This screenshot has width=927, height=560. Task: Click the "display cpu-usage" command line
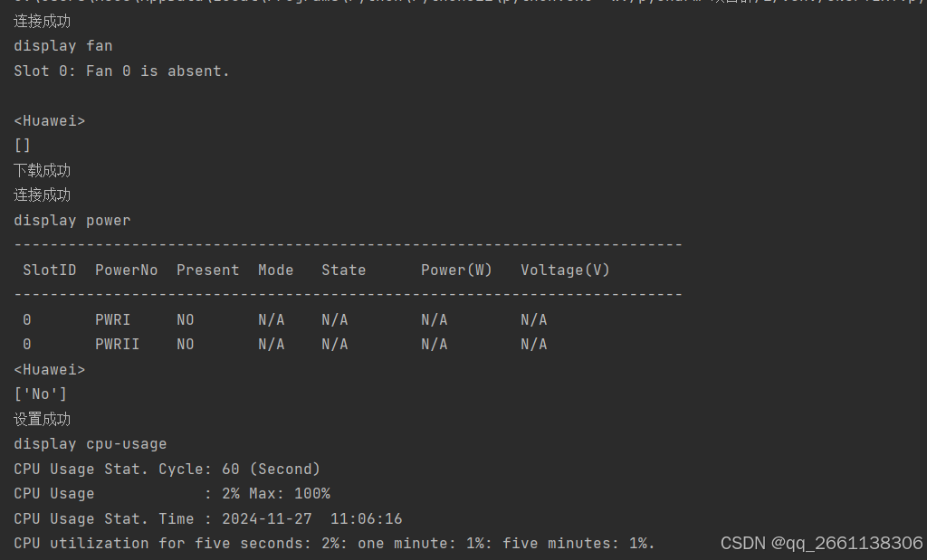click(x=91, y=443)
